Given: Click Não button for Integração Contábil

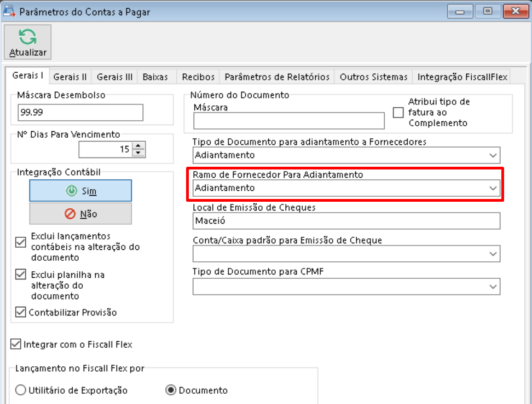Looking at the screenshot, I should 80,214.
